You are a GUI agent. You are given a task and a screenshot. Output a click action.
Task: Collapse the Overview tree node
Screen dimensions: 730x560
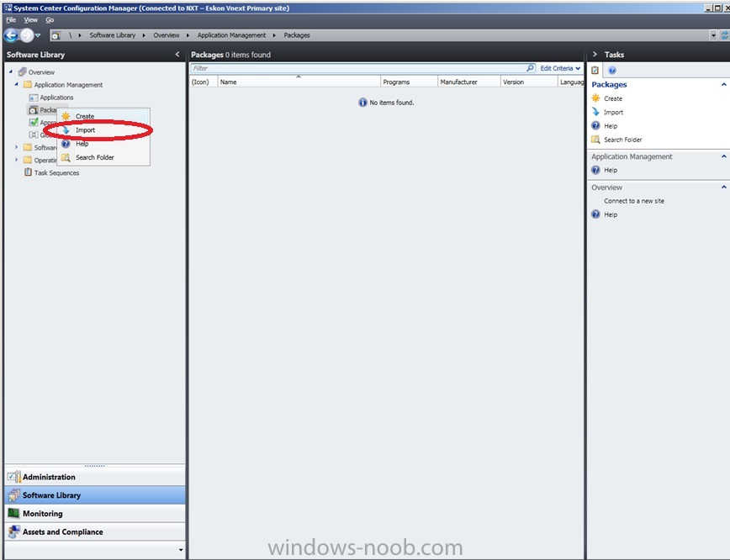tap(11, 71)
